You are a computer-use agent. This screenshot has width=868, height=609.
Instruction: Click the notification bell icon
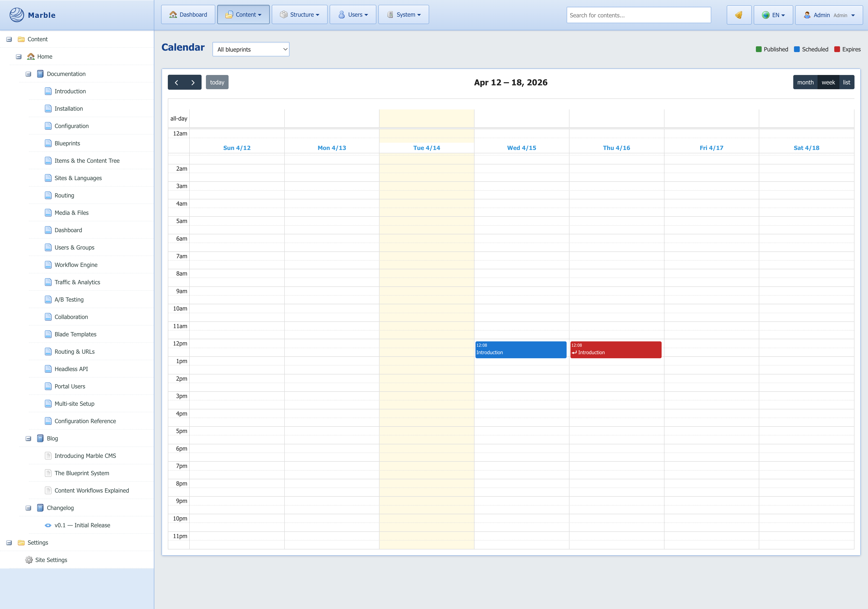pos(739,15)
